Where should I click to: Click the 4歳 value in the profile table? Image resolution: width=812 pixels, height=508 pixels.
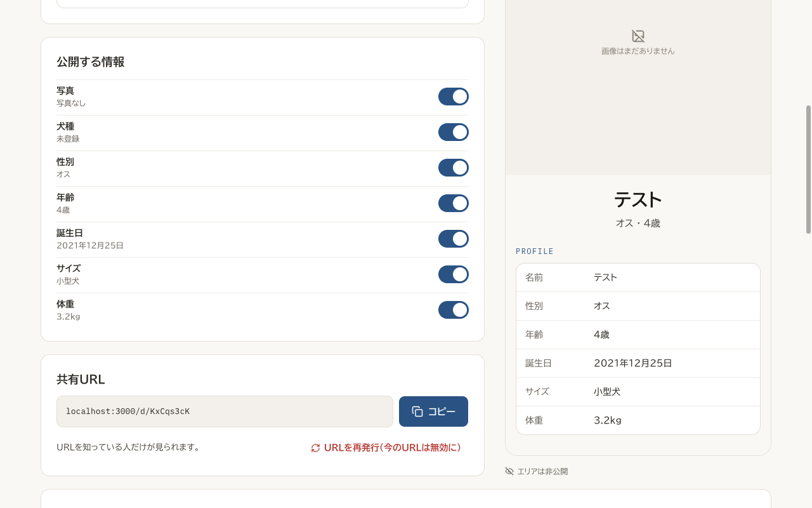pyautogui.click(x=601, y=335)
